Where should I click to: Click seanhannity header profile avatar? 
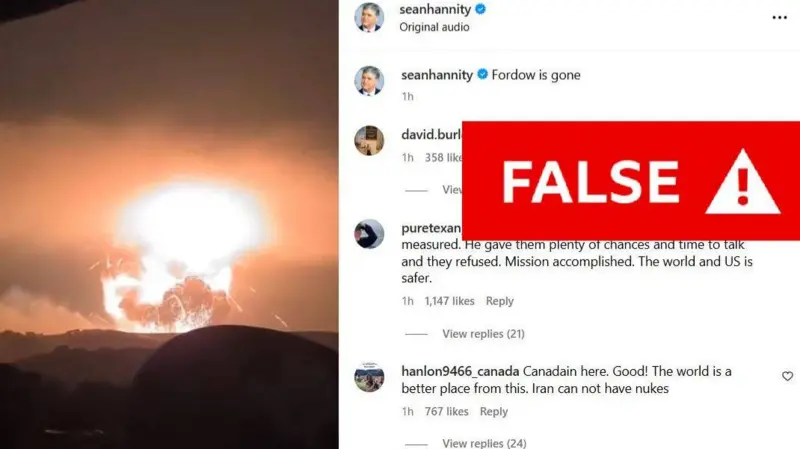(x=369, y=17)
